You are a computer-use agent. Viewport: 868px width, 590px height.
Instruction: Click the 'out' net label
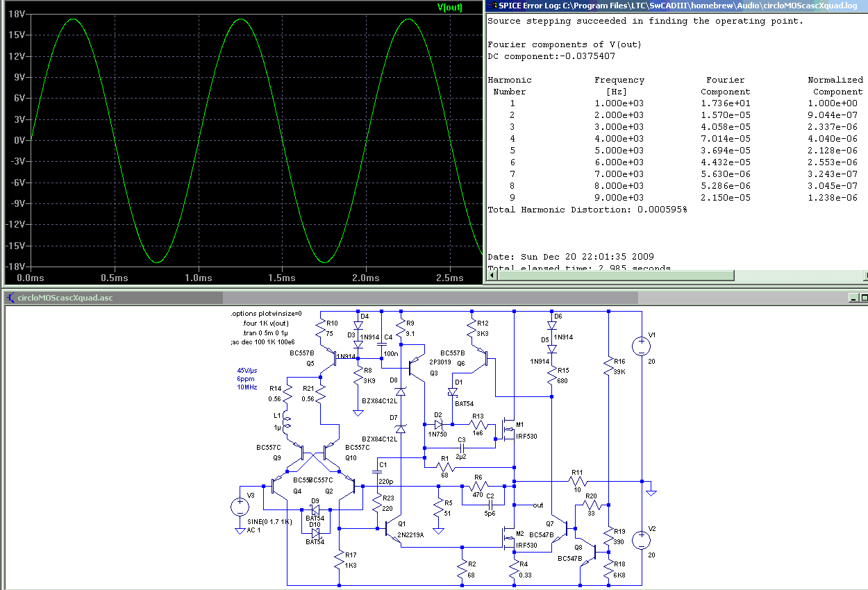(538, 505)
